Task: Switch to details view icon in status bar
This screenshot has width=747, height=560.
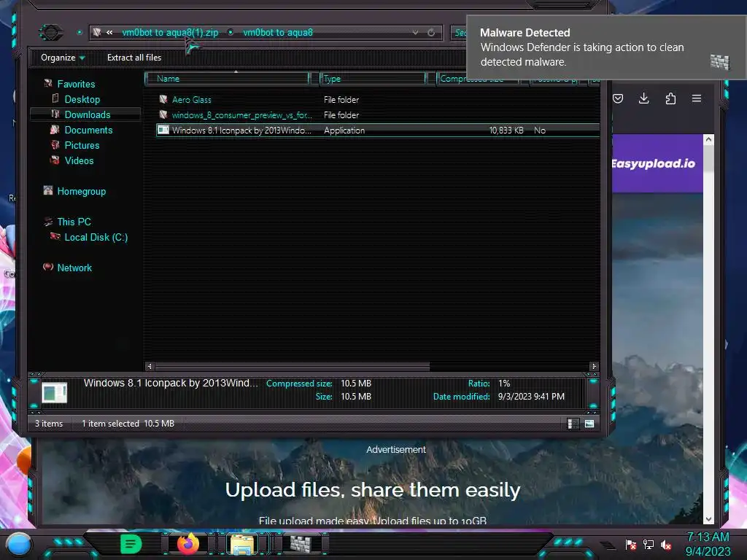Action: click(x=573, y=424)
